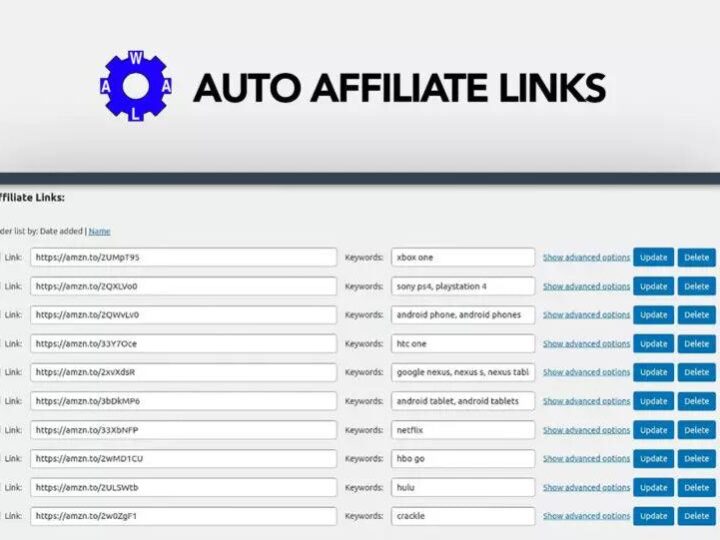Screen dimensions: 720x540
Task: Show advanced options for google nexus row
Action: (586, 372)
